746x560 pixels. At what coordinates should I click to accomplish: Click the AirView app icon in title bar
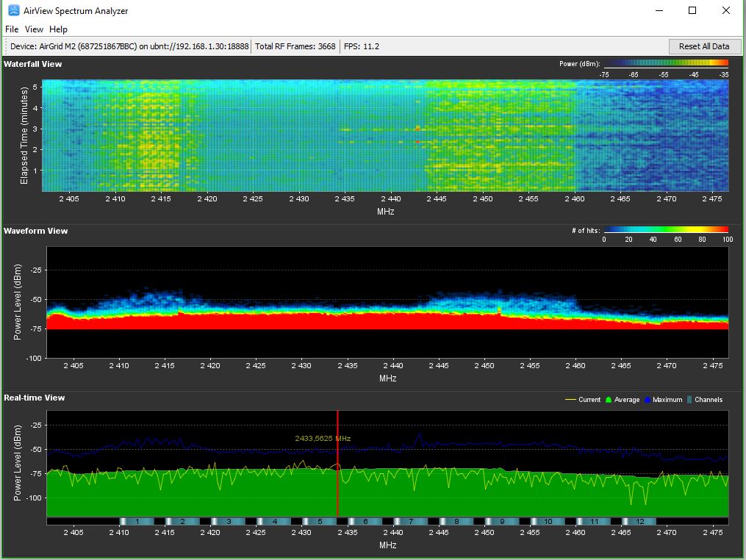click(x=13, y=10)
